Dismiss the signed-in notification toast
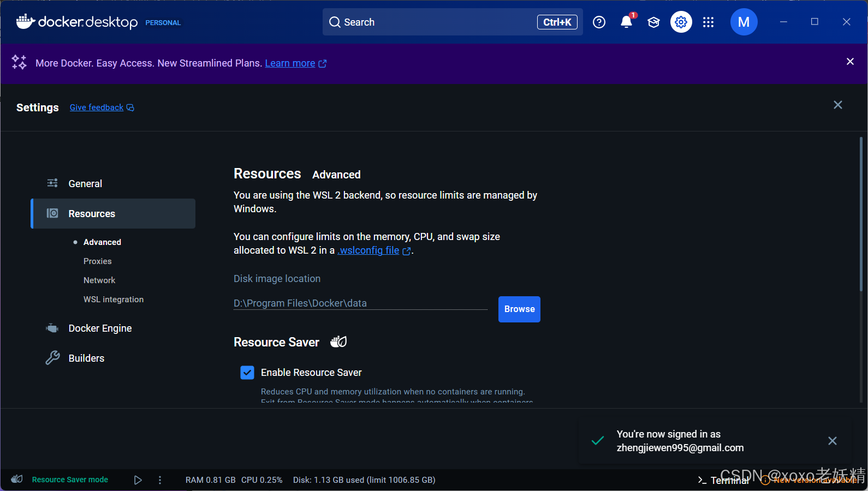The image size is (868, 491). pos(833,441)
